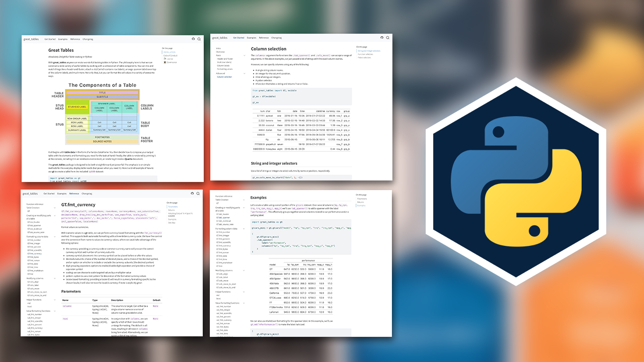Open search on Column selection page
The height and width of the screenshot is (362, 644).
388,38
